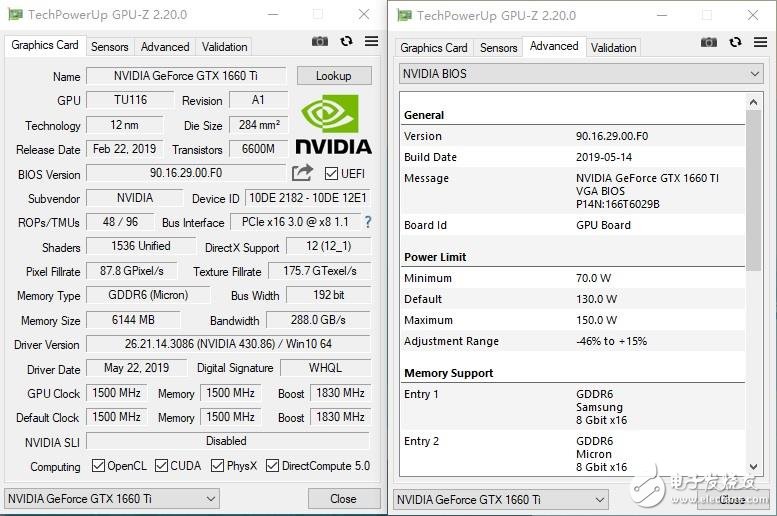Select Graphics Card tab in left window
Image resolution: width=777 pixels, height=516 pixels.
(x=45, y=45)
